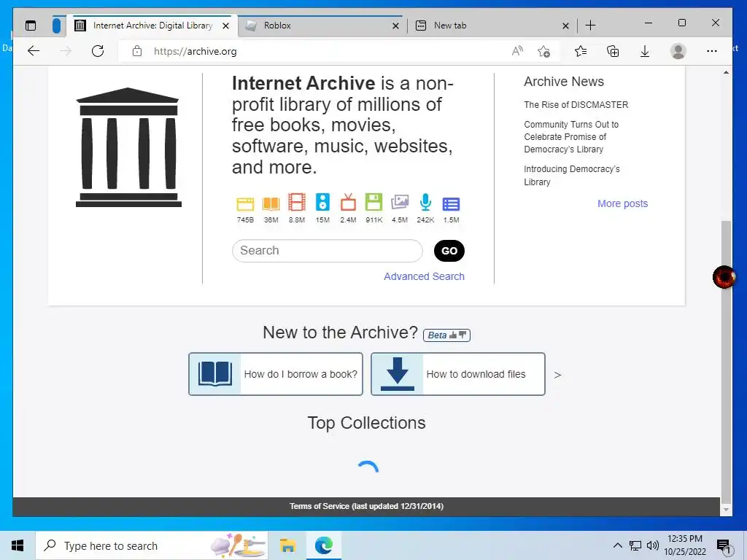Open the Downloads toolbar icon

tap(645, 51)
